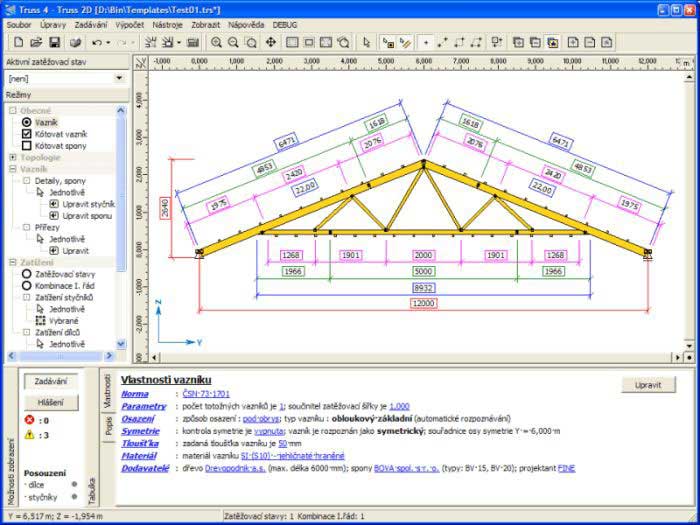Switch to the Popis vertical tab
This screenshot has height=525, width=700.
(x=108, y=427)
